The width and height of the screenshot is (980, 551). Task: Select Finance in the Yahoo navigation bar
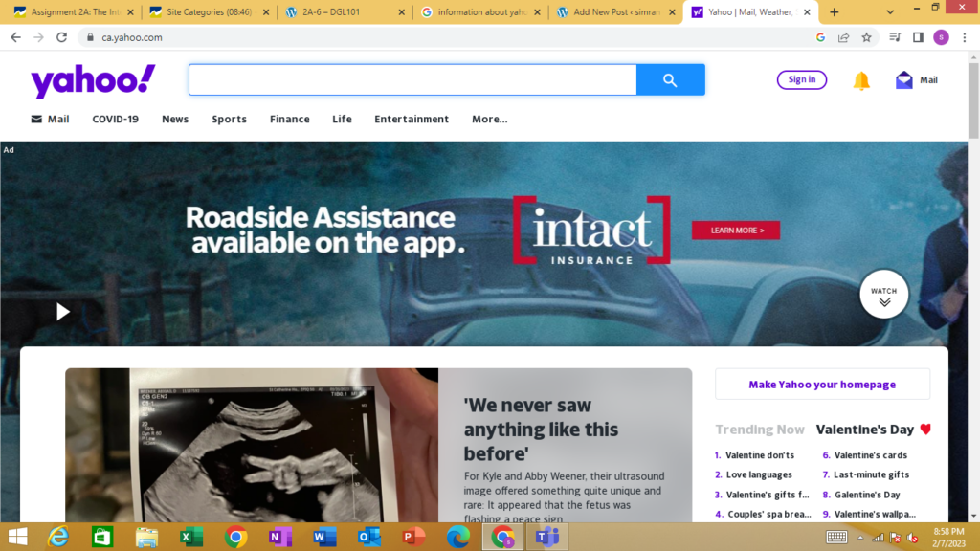289,120
